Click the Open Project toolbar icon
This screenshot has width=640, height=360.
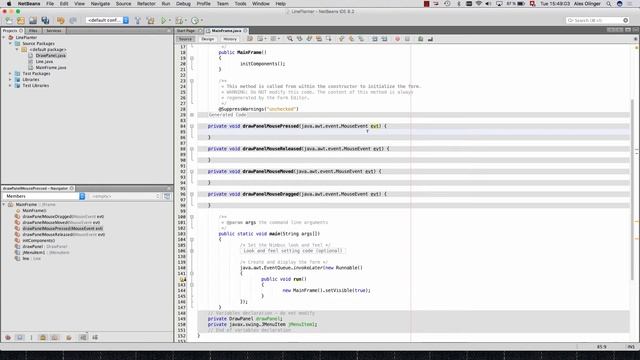[x=33, y=20]
